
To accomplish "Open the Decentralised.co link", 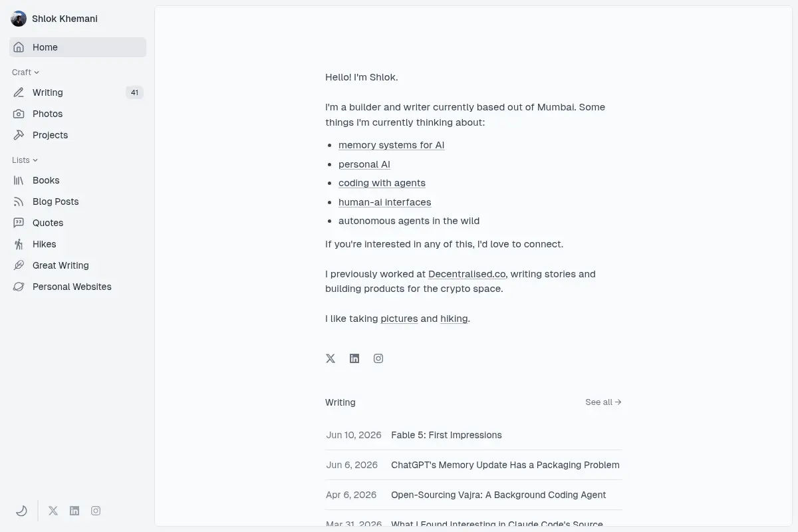I will [x=467, y=274].
